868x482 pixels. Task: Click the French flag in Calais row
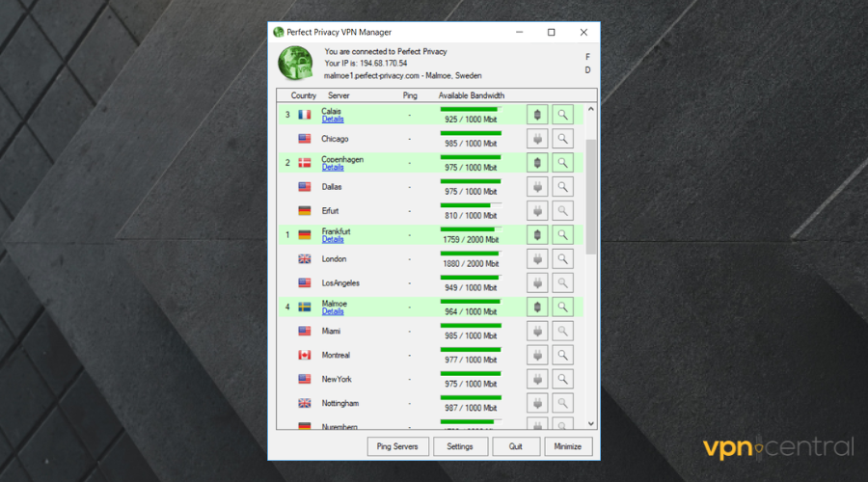click(305, 115)
